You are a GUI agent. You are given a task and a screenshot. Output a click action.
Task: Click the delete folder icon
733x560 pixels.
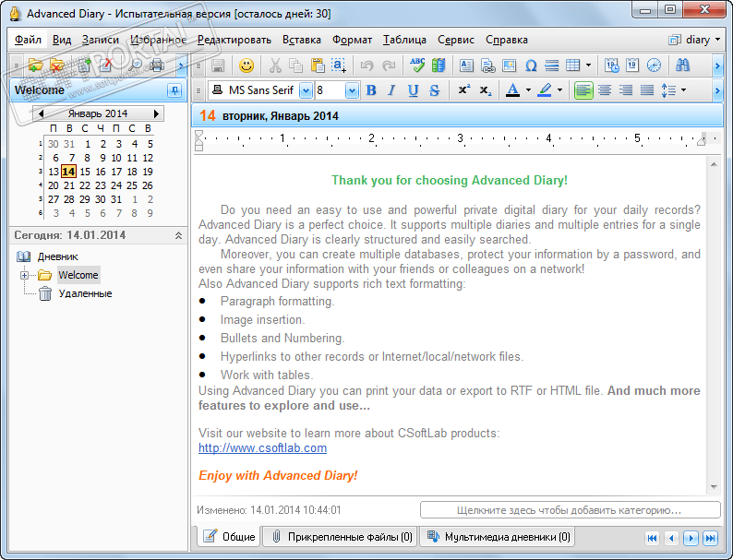[57, 66]
